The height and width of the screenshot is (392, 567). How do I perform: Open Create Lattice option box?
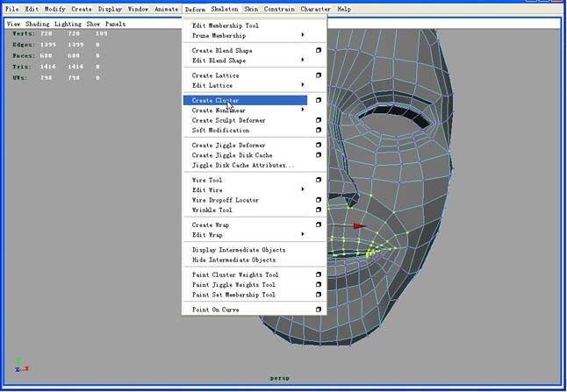[x=318, y=75]
